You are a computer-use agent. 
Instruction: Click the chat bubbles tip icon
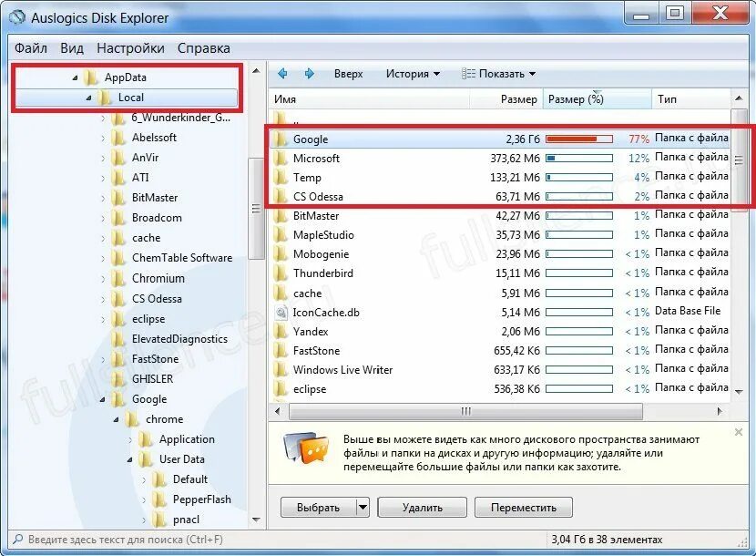(306, 448)
